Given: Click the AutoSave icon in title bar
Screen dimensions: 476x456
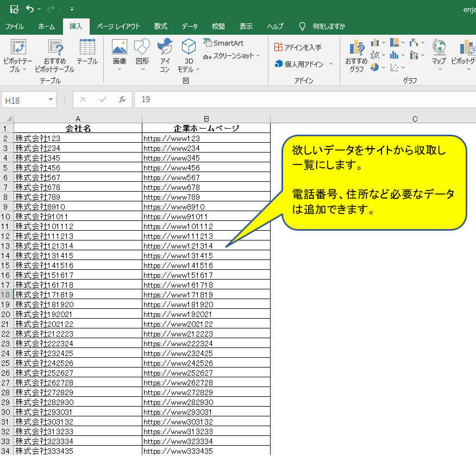Looking at the screenshot, I should coord(14,9).
